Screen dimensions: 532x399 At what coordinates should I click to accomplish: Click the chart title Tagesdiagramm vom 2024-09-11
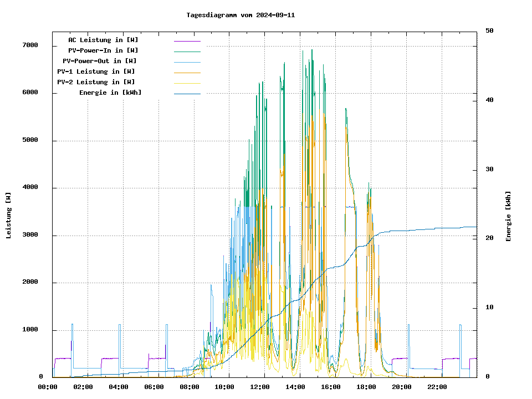[241, 15]
